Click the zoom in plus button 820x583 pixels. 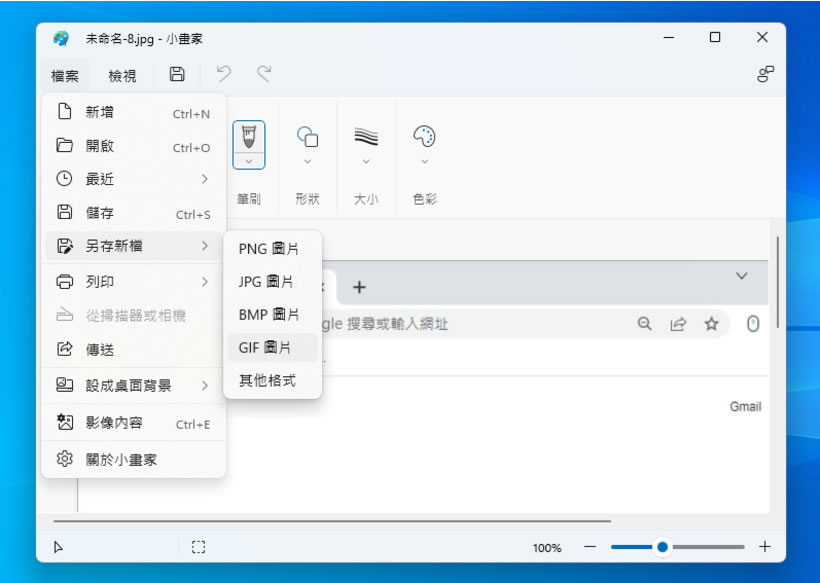pyautogui.click(x=765, y=547)
